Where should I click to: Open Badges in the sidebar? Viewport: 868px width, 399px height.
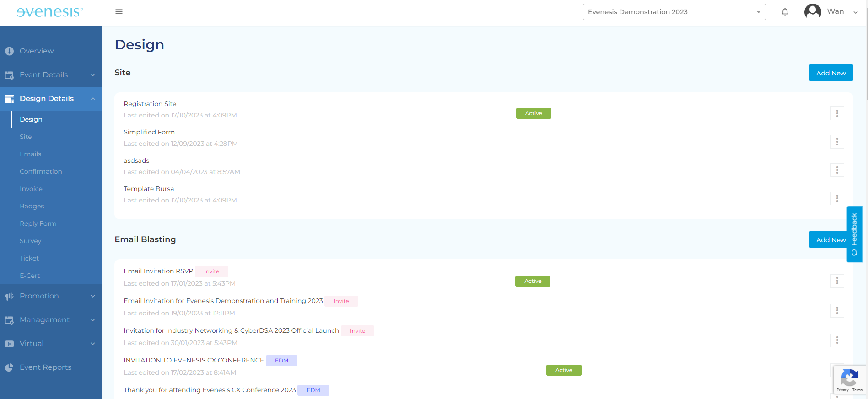point(32,206)
